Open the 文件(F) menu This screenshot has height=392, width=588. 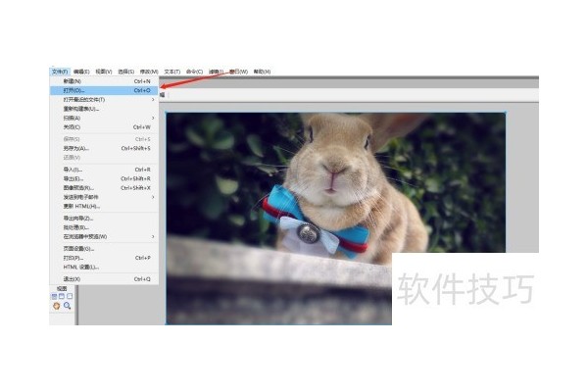60,72
